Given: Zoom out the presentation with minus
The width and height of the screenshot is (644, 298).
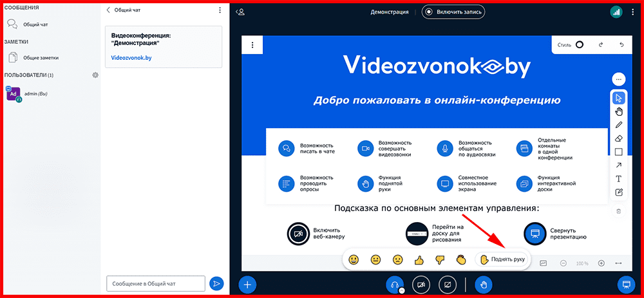Looking at the screenshot, I should pyautogui.click(x=563, y=263).
